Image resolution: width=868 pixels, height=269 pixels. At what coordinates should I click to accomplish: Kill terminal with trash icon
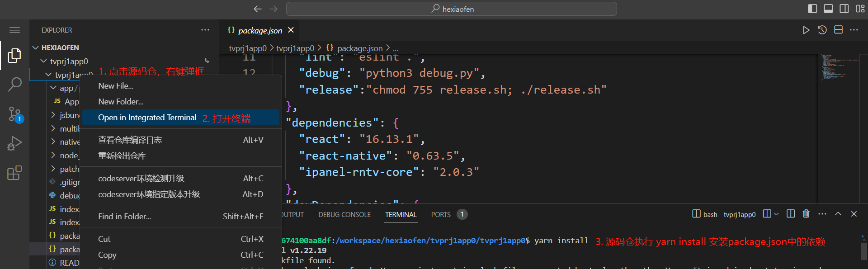(x=806, y=214)
